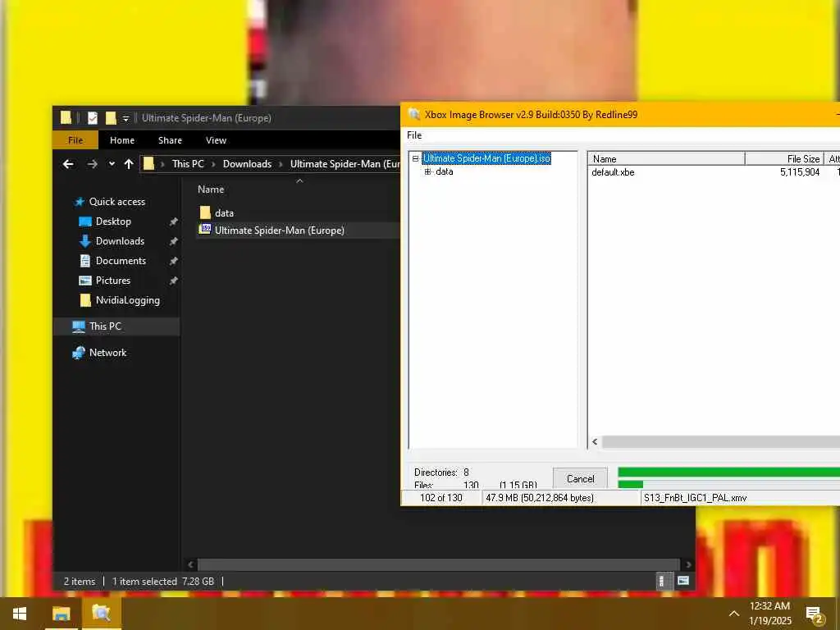
Task: Open Documents in the navigation pane
Action: pyautogui.click(x=121, y=261)
